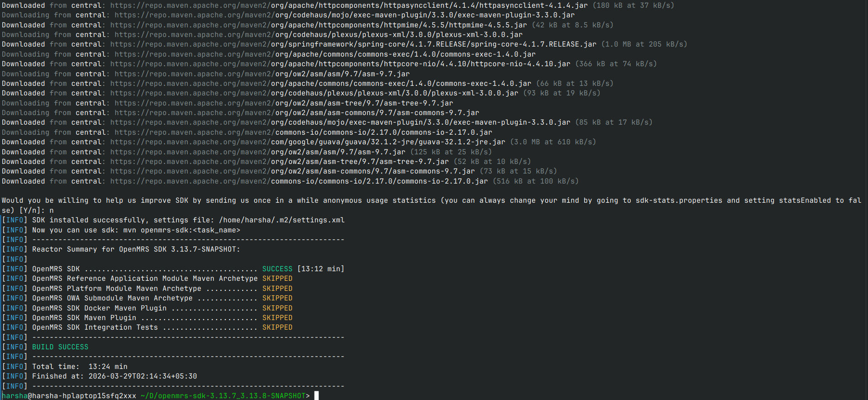Click the Reactor Summary for OpenMRS SDK heading
Screen dimensions: 868x400
coord(136,249)
